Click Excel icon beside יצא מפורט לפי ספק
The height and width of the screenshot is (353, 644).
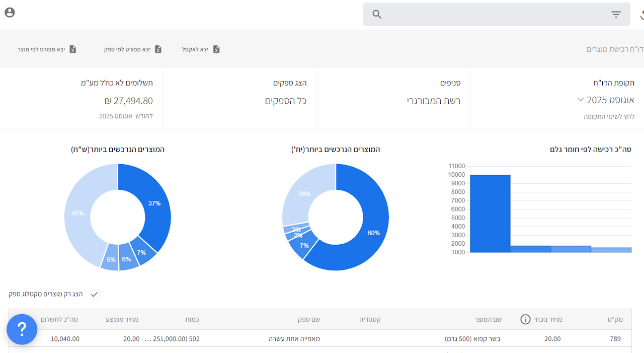[x=158, y=49]
